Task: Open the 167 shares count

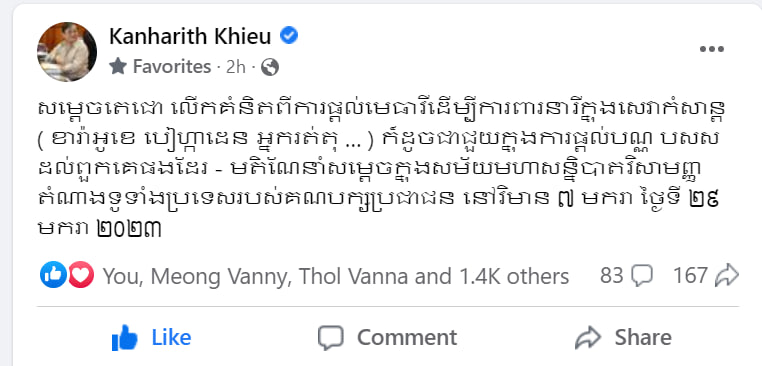Action: (x=706, y=276)
